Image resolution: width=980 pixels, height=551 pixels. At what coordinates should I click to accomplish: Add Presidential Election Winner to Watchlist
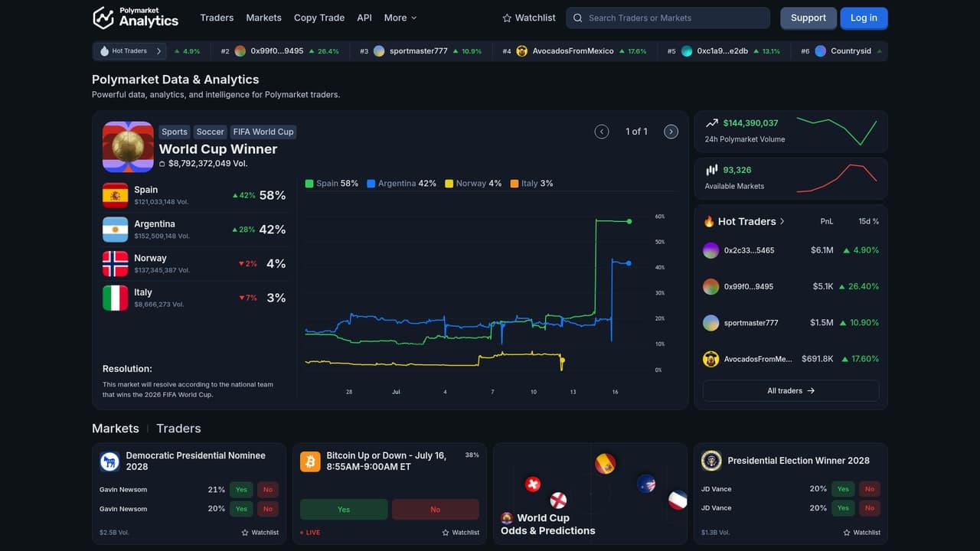click(862, 532)
